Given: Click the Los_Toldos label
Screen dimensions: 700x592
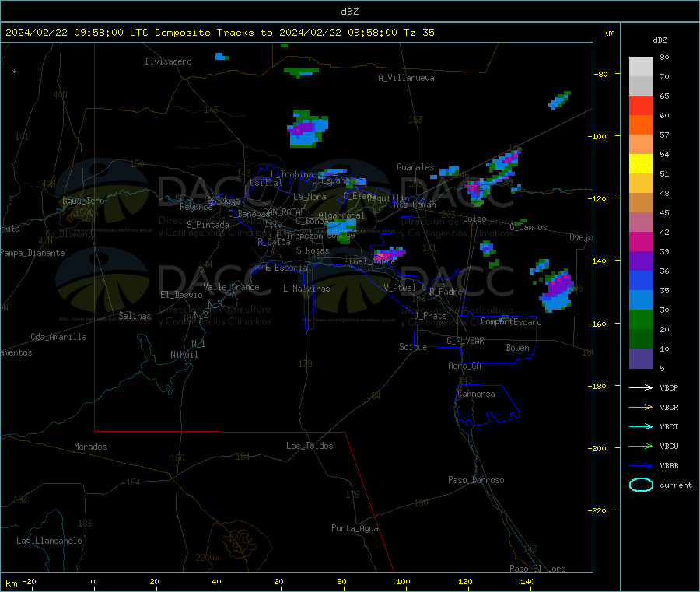Looking at the screenshot, I should click(x=310, y=446).
